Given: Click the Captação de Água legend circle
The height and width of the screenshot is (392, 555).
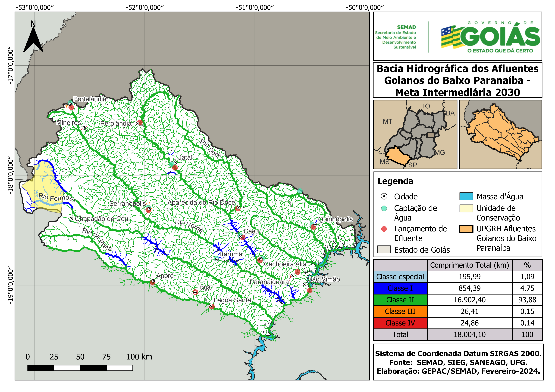Looking at the screenshot, I should pos(384,208).
